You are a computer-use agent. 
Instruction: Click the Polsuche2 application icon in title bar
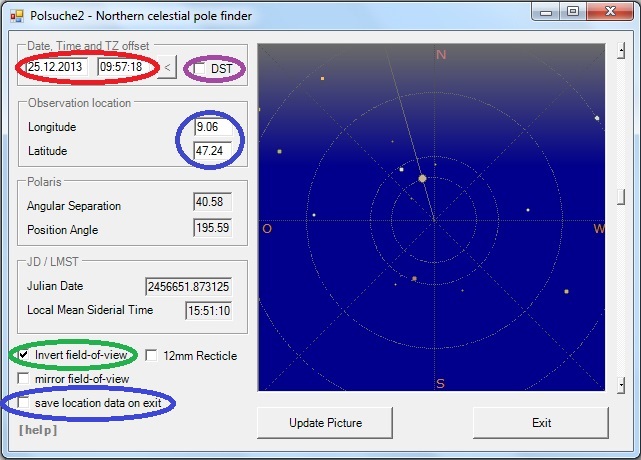17,16
